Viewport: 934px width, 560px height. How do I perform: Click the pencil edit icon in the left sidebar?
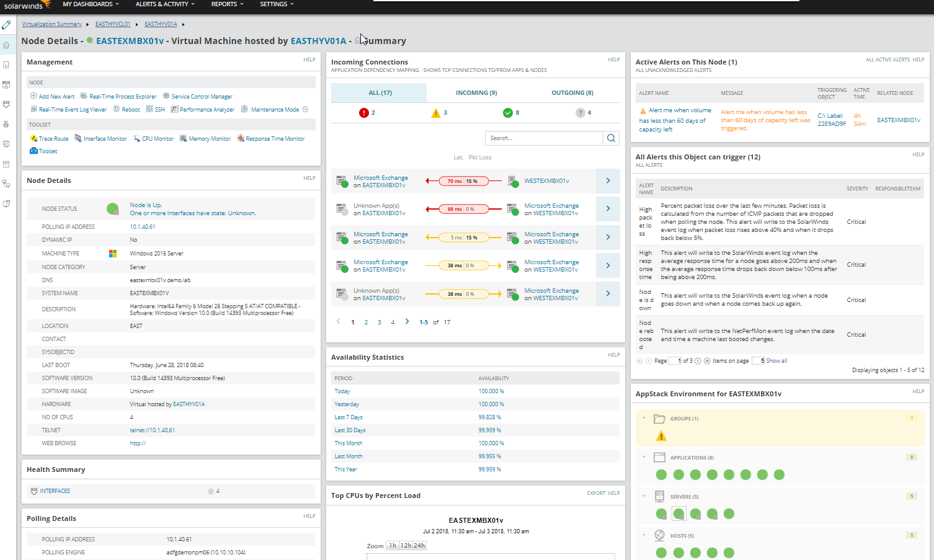(6, 25)
